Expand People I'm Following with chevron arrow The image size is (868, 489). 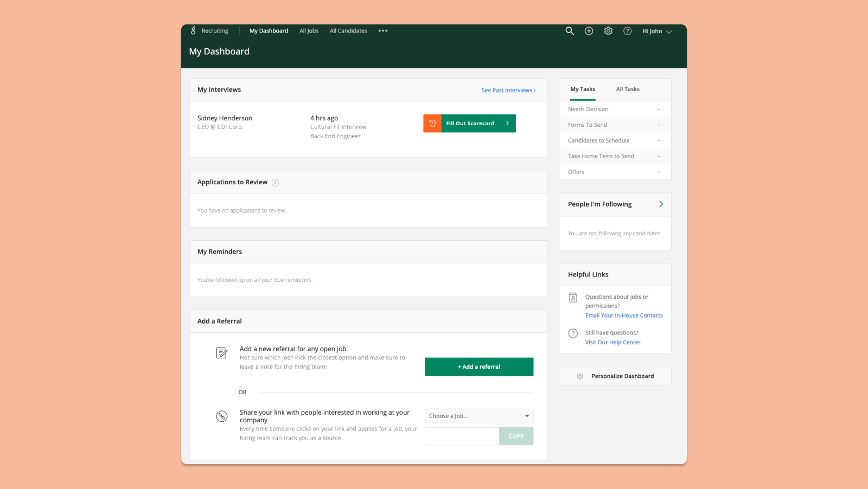point(661,204)
